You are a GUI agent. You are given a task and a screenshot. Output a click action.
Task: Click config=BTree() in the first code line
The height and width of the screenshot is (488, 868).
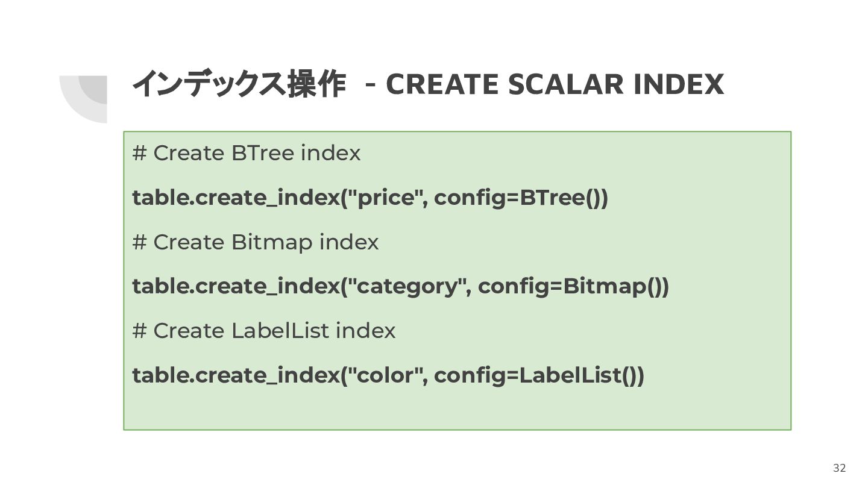click(x=521, y=198)
